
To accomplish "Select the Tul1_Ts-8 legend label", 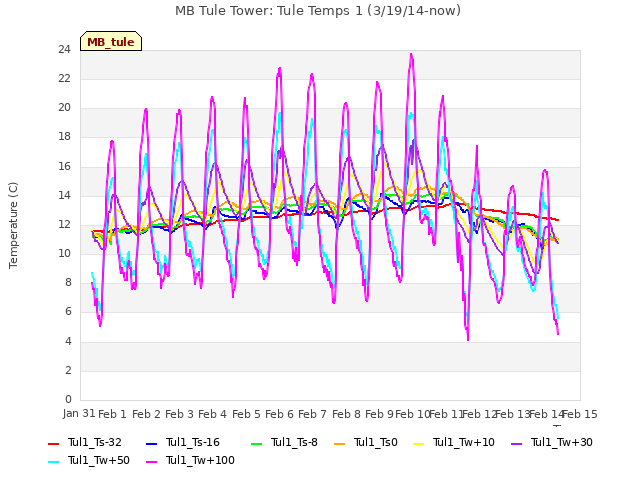I will click(294, 442).
